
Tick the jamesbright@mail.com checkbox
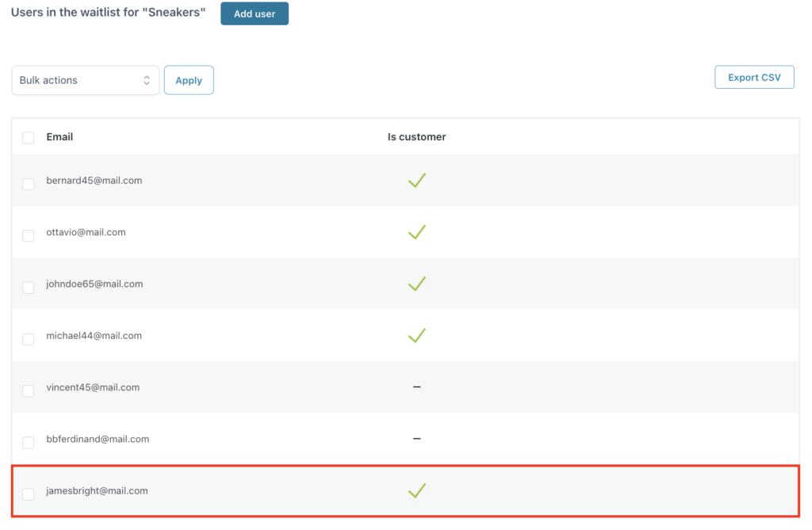(x=28, y=494)
